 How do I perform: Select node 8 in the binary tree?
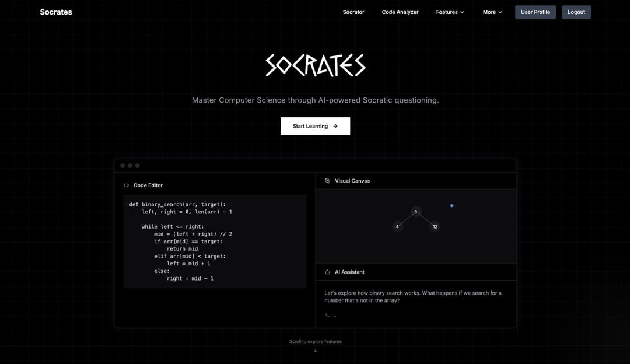pos(416,212)
